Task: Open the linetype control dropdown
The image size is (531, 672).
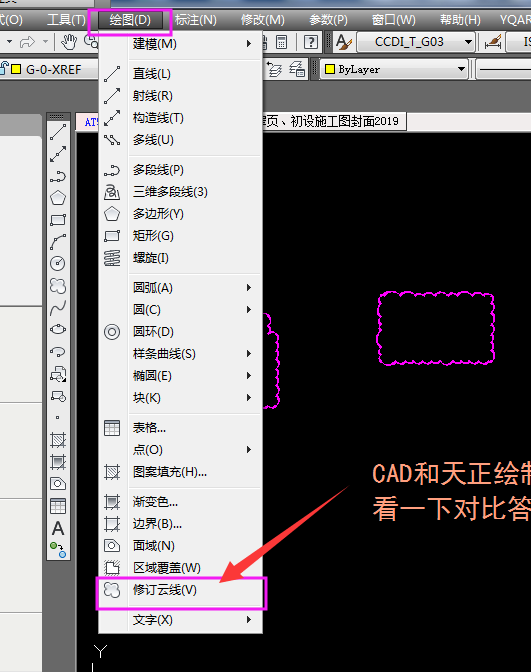Action: tap(504, 69)
